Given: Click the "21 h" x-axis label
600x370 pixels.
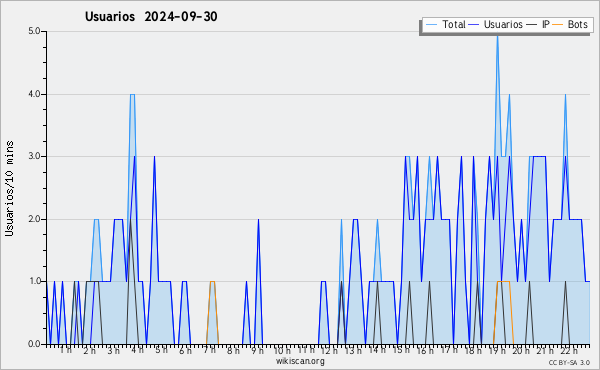Looking at the screenshot, I should point(545,351).
